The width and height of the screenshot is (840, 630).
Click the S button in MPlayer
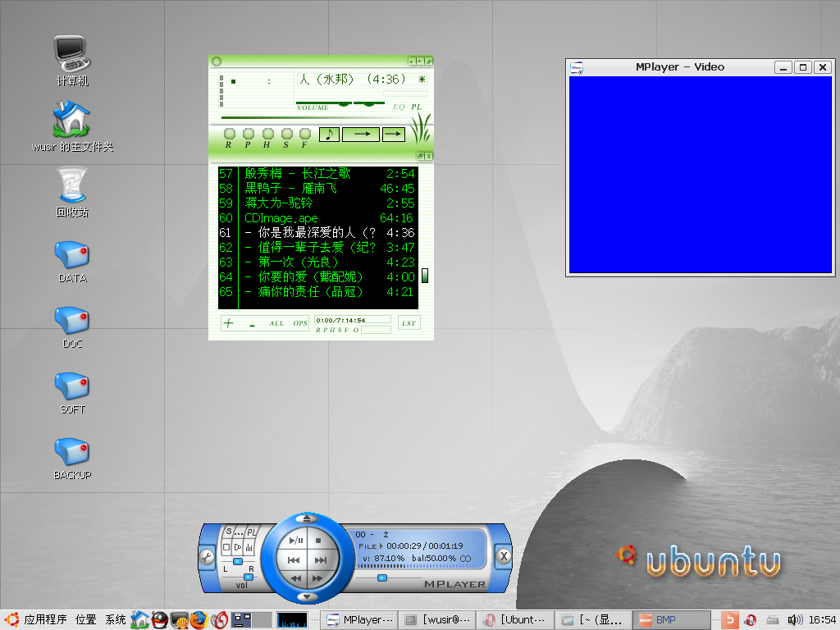pyautogui.click(x=229, y=532)
